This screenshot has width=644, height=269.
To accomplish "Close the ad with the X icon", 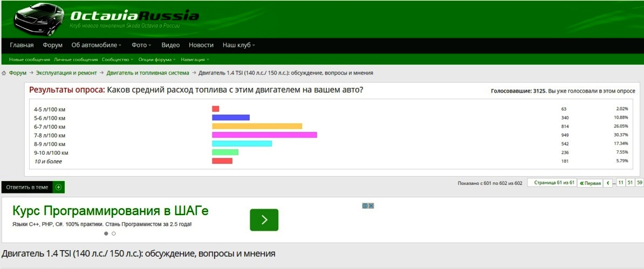I will 371,206.
